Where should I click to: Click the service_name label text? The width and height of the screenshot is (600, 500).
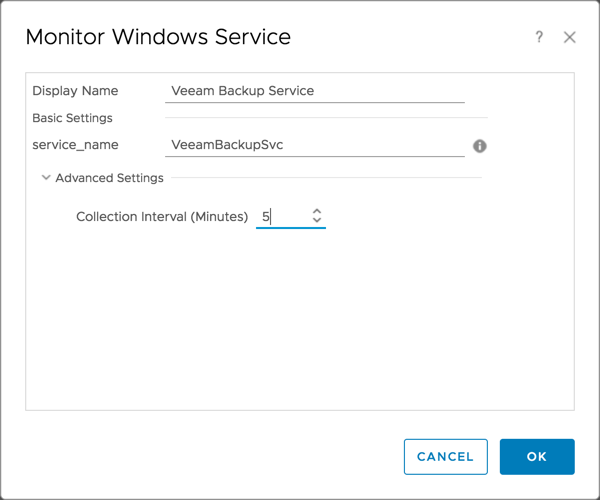(x=75, y=145)
